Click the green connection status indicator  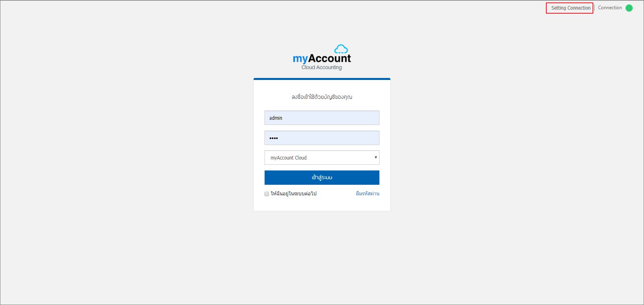629,8
